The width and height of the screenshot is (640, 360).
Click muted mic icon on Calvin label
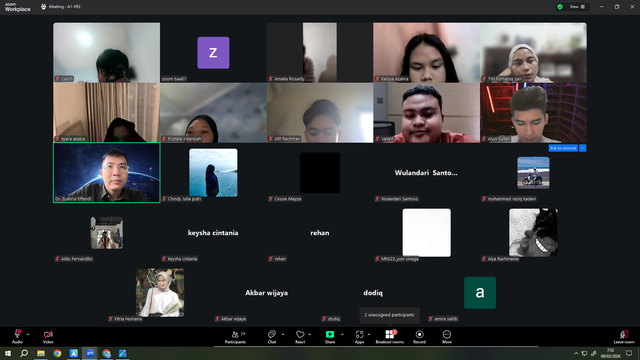(x=58, y=79)
